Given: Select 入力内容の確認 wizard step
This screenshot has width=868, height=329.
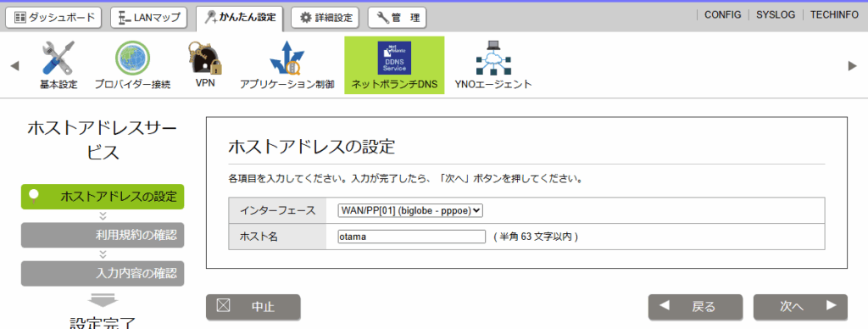Looking at the screenshot, I should (x=103, y=273).
